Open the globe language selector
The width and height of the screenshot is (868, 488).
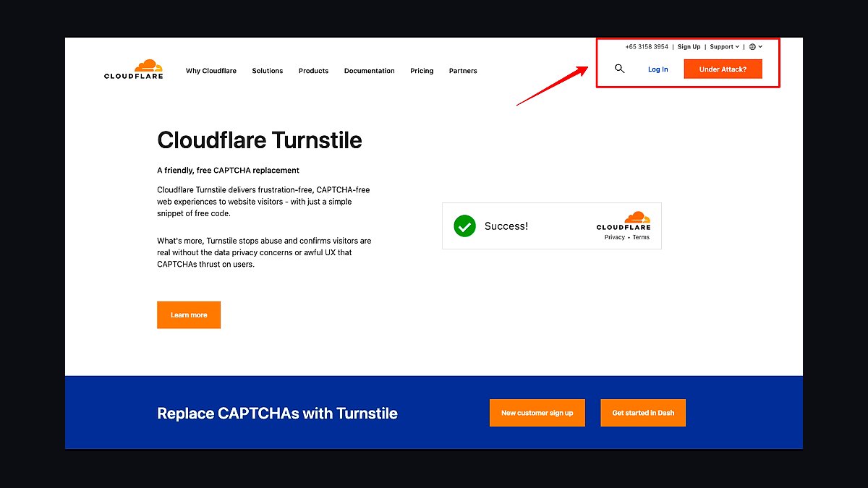click(x=755, y=47)
